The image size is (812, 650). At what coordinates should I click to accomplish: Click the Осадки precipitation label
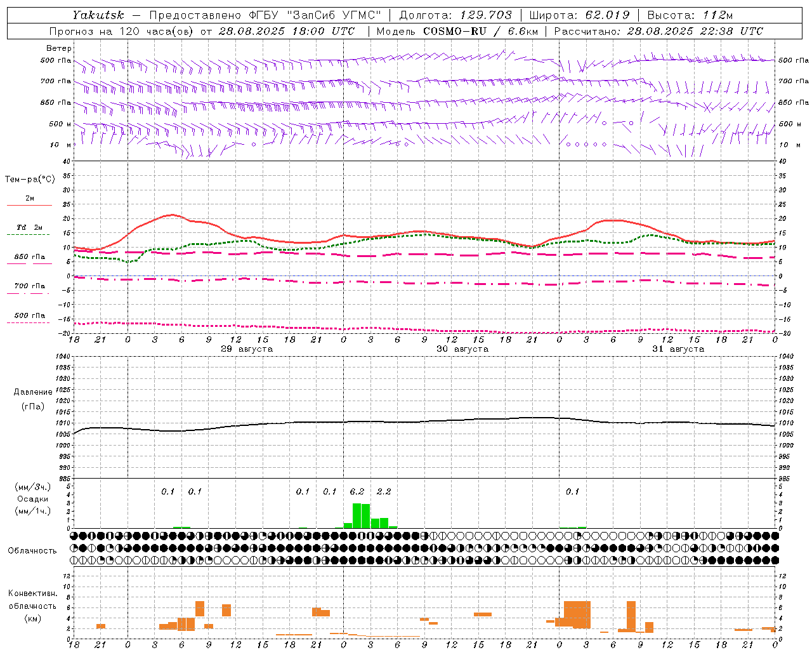[32, 499]
